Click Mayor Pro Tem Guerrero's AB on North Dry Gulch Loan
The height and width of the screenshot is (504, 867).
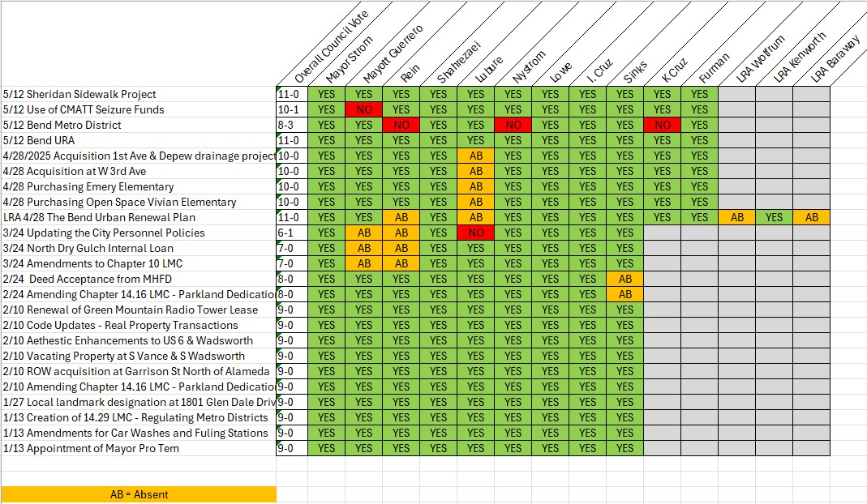coord(364,249)
